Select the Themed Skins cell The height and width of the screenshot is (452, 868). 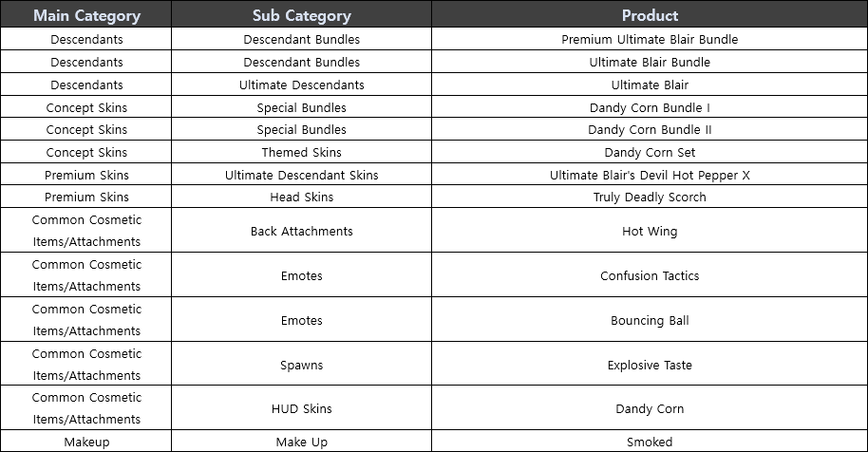302,152
